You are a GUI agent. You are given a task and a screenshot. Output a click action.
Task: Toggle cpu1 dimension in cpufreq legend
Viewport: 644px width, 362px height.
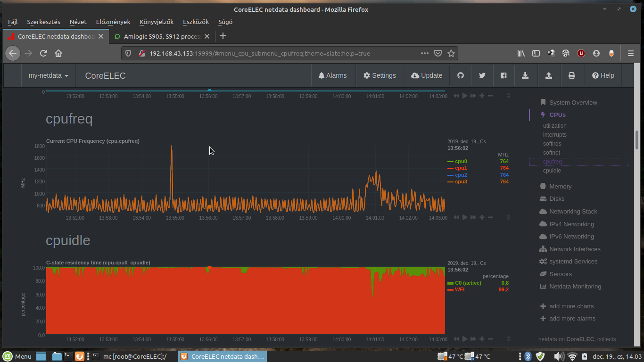pos(461,168)
